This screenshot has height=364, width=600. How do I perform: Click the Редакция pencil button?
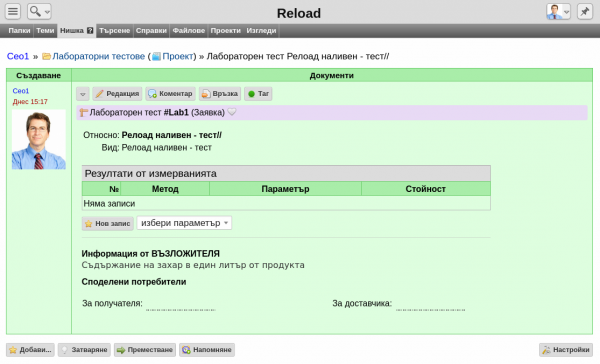[x=117, y=94]
